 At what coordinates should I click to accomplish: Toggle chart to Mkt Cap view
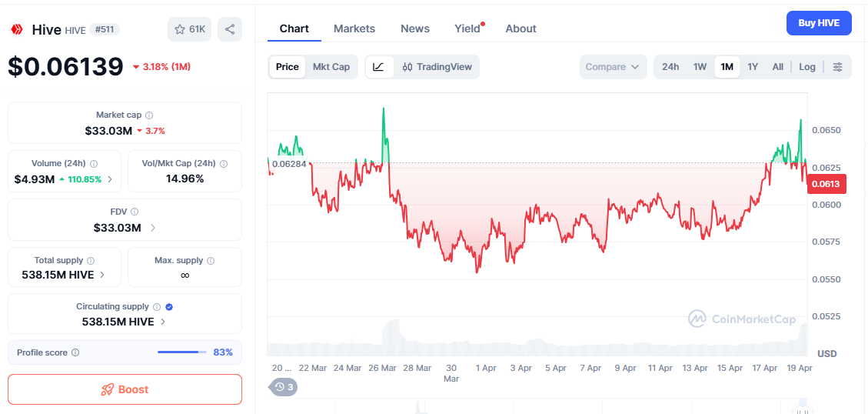pyautogui.click(x=331, y=67)
